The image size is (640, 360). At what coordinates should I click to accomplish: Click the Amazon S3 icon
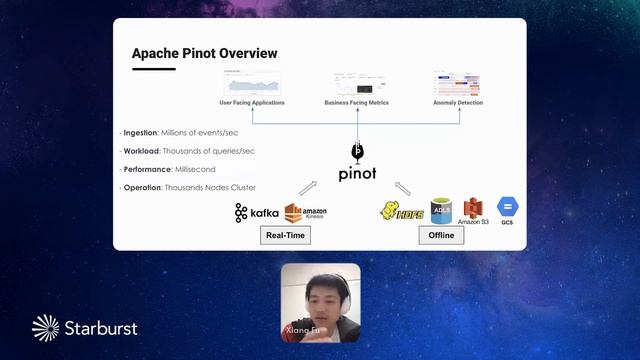[x=473, y=208]
